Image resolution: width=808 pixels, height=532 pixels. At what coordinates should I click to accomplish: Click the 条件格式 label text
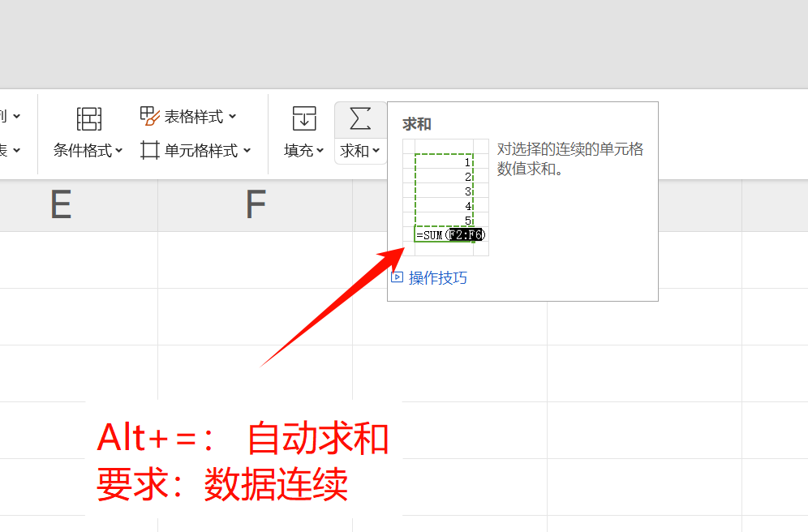click(83, 151)
